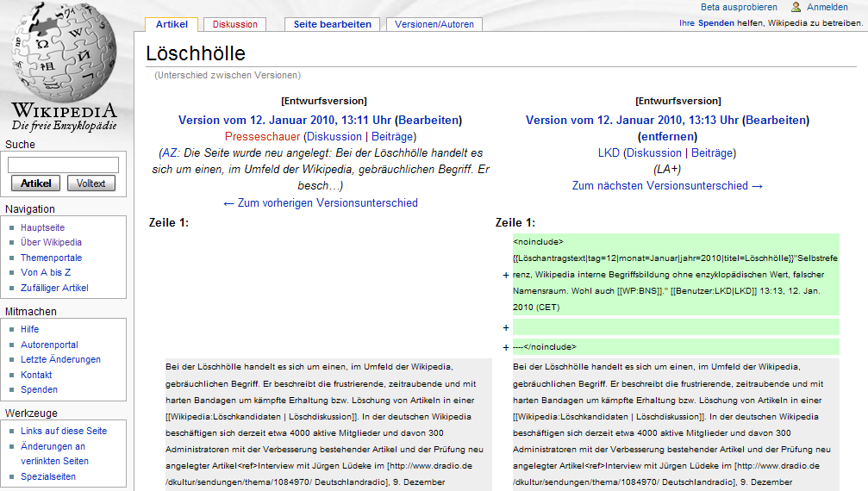Click the Löschhölle page heading

coord(196,53)
